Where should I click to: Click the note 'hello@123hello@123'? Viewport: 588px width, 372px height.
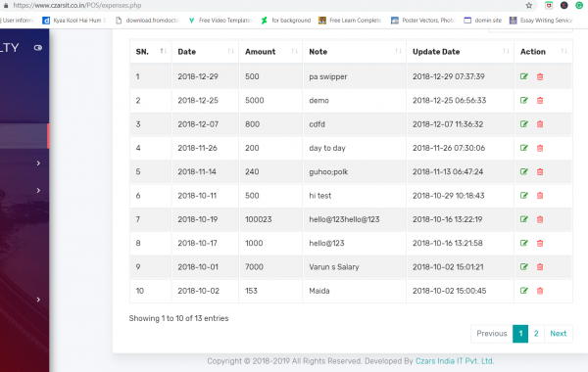coord(344,219)
